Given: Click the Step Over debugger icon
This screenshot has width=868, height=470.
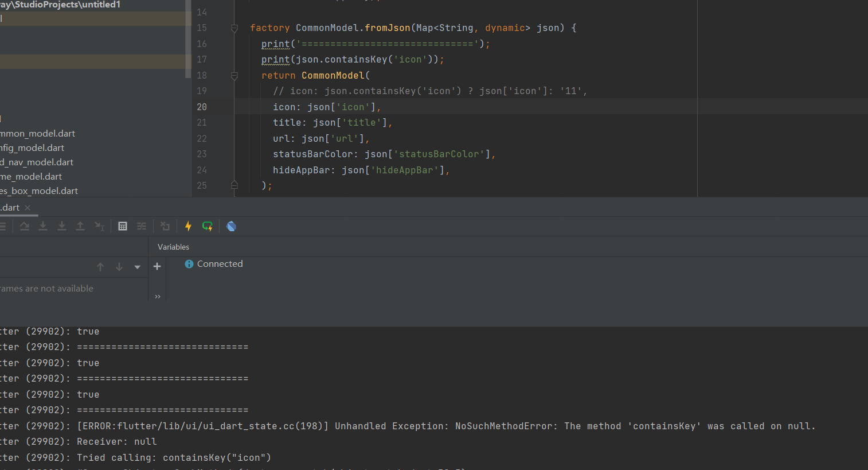Looking at the screenshot, I should point(25,226).
